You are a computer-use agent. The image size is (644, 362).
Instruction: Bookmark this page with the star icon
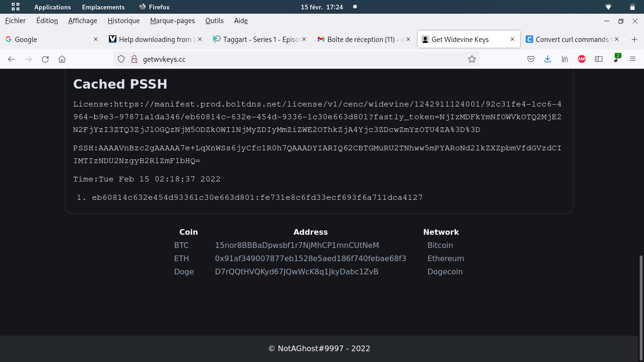click(471, 59)
